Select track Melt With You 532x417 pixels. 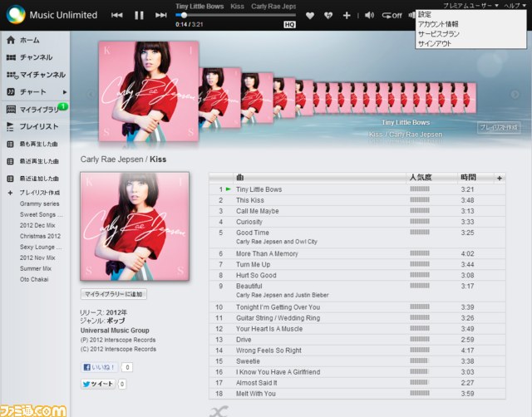coord(256,394)
